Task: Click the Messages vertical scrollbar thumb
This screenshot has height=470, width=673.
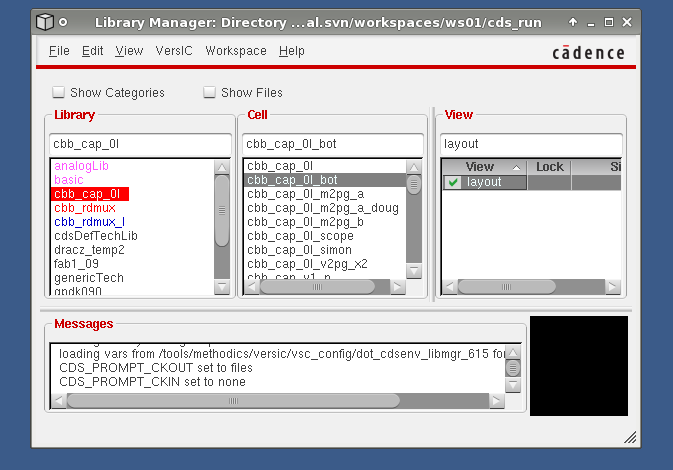Action: tap(514, 367)
